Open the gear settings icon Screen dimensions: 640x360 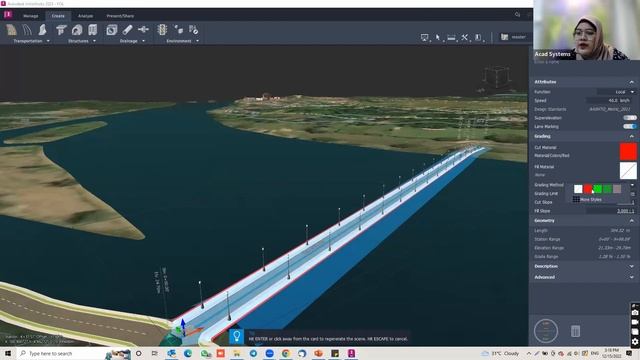click(635, 342)
